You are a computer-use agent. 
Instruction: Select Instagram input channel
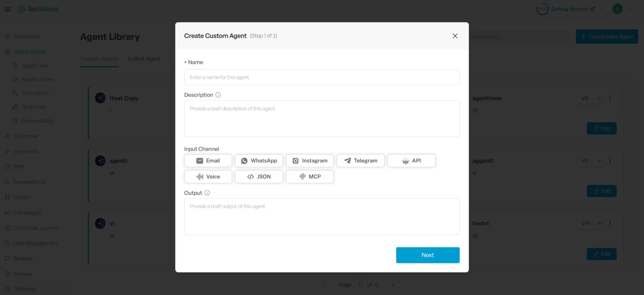[x=310, y=161]
